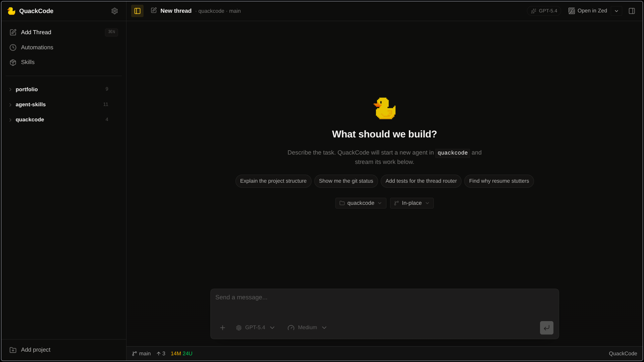Click the Explain the project structure suggestion
Screen dimensions: 644x362
click(x=273, y=181)
